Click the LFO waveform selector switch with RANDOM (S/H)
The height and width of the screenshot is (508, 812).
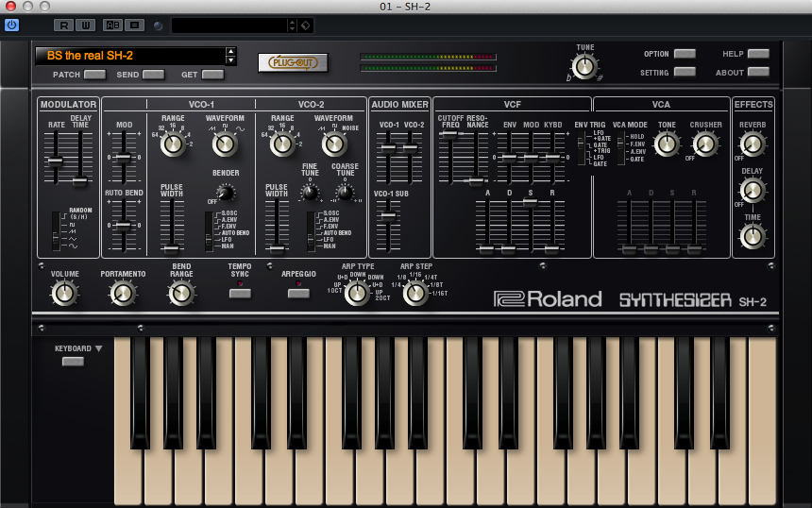[x=56, y=231]
